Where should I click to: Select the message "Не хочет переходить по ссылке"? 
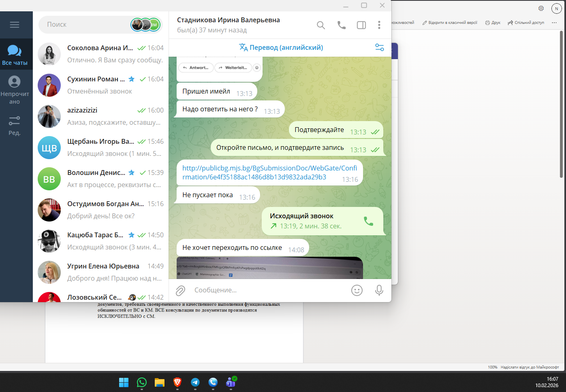click(x=243, y=248)
